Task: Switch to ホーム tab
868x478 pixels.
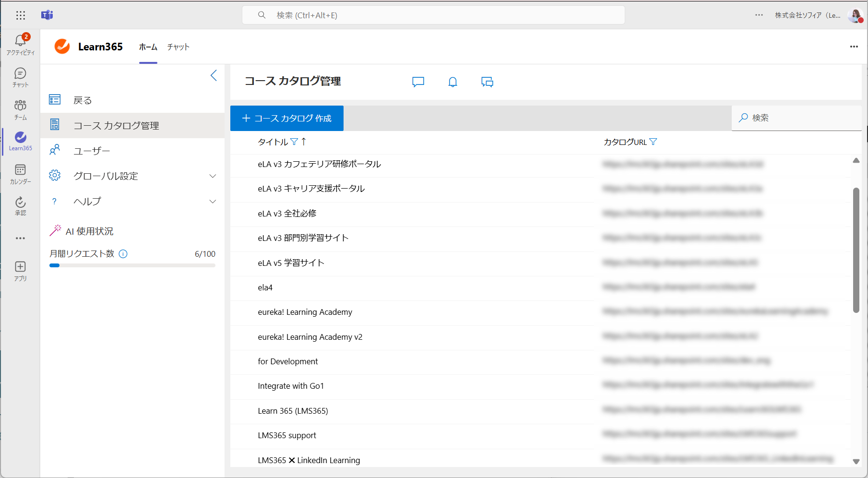Action: pos(148,47)
